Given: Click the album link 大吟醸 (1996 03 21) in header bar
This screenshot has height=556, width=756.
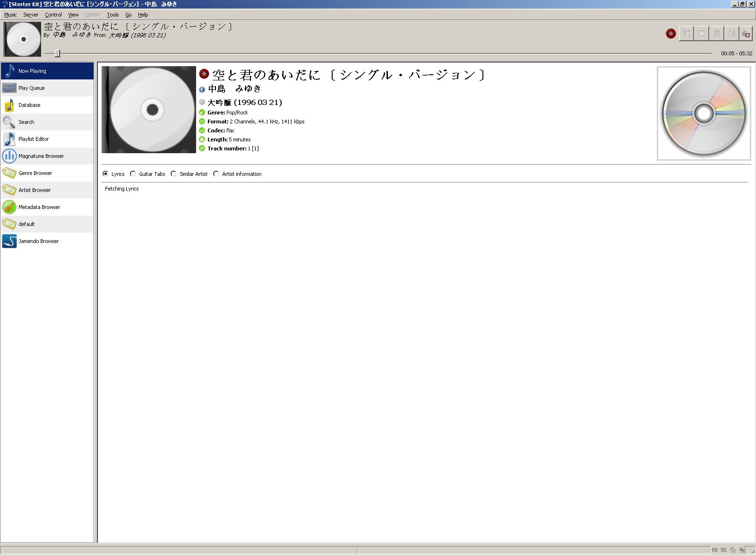Looking at the screenshot, I should click(137, 35).
